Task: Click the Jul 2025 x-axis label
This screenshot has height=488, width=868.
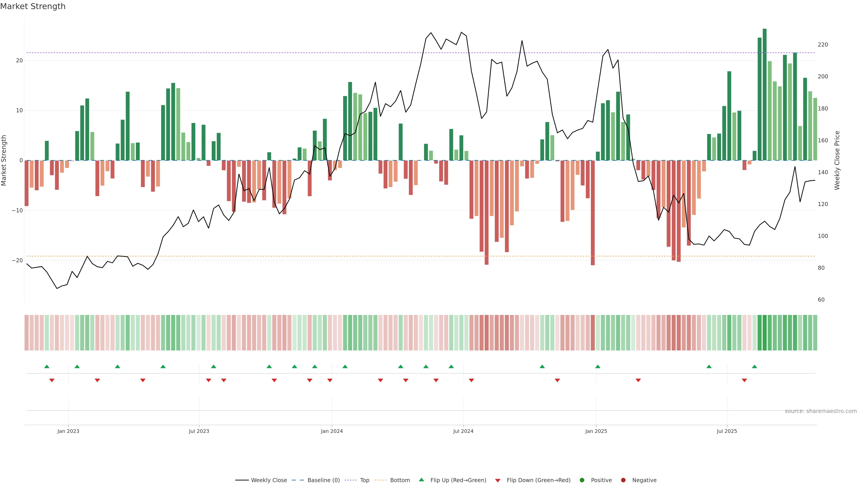Action: [x=727, y=431]
